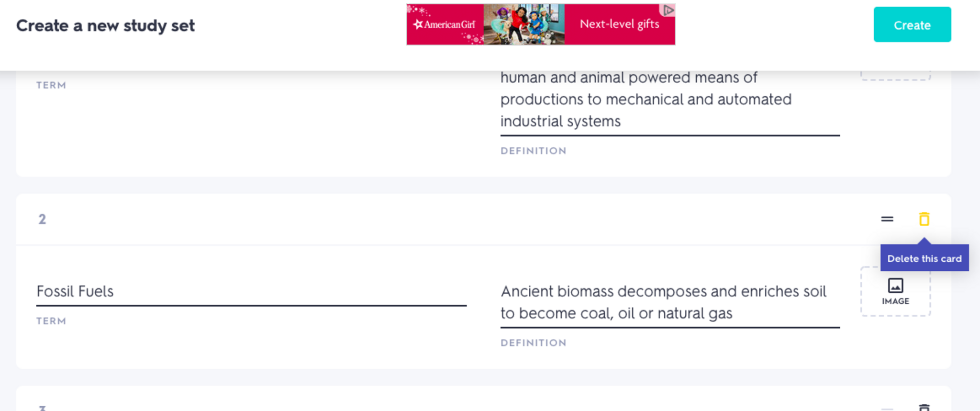This screenshot has width=980, height=411.
Task: Click the DEFINITION label under the fossil fuels definition
Action: pos(533,343)
